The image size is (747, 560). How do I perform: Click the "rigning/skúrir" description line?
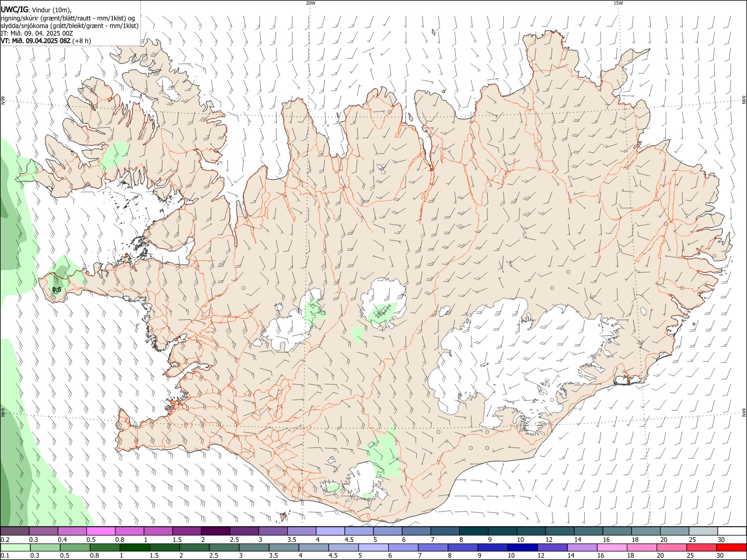coord(68,17)
